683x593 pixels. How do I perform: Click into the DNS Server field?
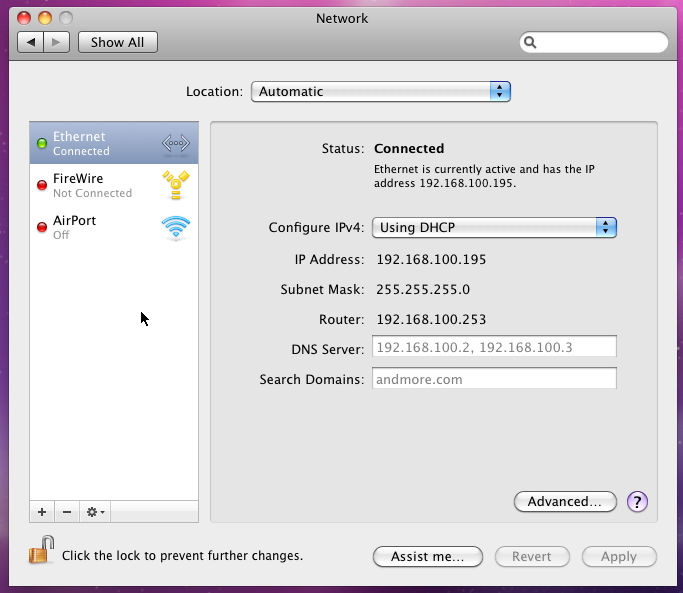(x=494, y=347)
